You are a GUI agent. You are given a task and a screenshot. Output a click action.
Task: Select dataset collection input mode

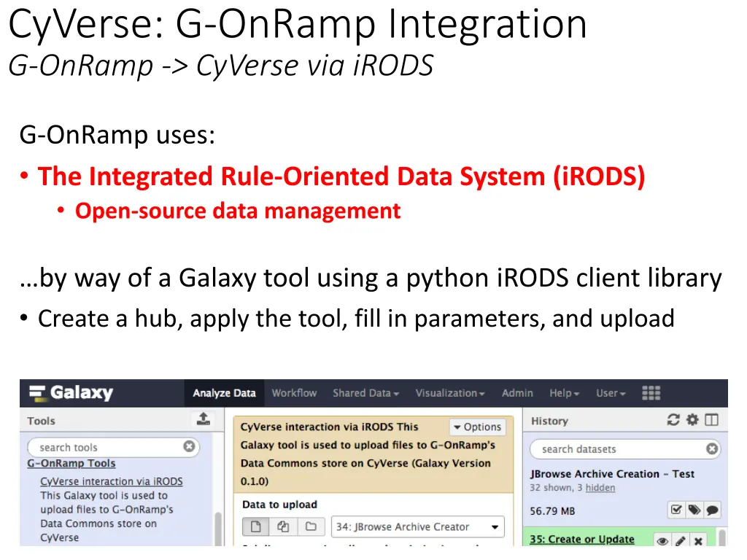(311, 526)
